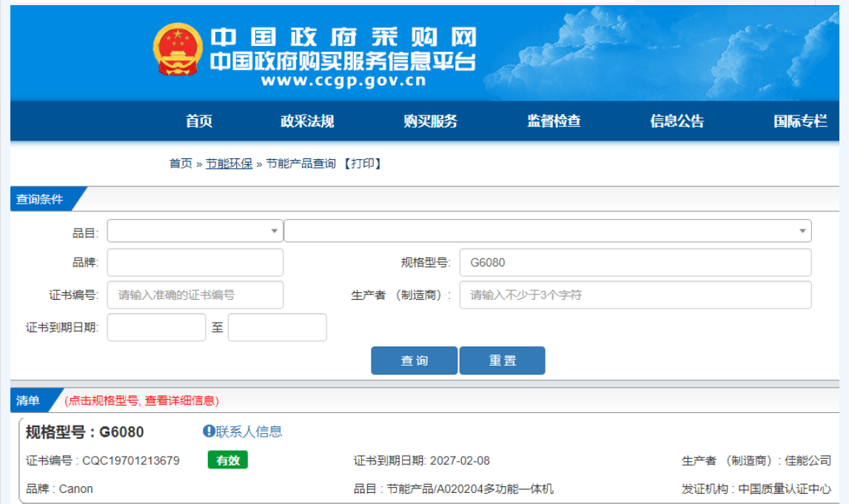Image resolution: width=849 pixels, height=504 pixels.
Task: Open 国际专栏 navigation item
Action: (x=800, y=121)
